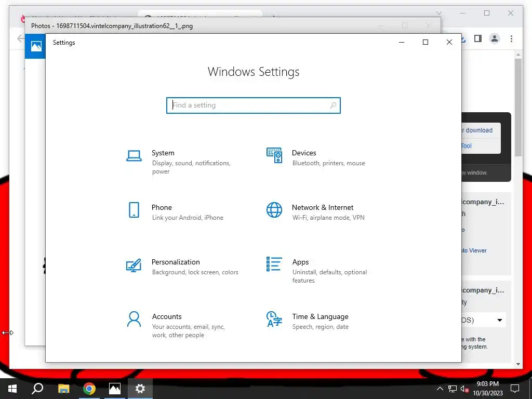
Task: Open the System settings laptop icon
Action: pyautogui.click(x=134, y=156)
